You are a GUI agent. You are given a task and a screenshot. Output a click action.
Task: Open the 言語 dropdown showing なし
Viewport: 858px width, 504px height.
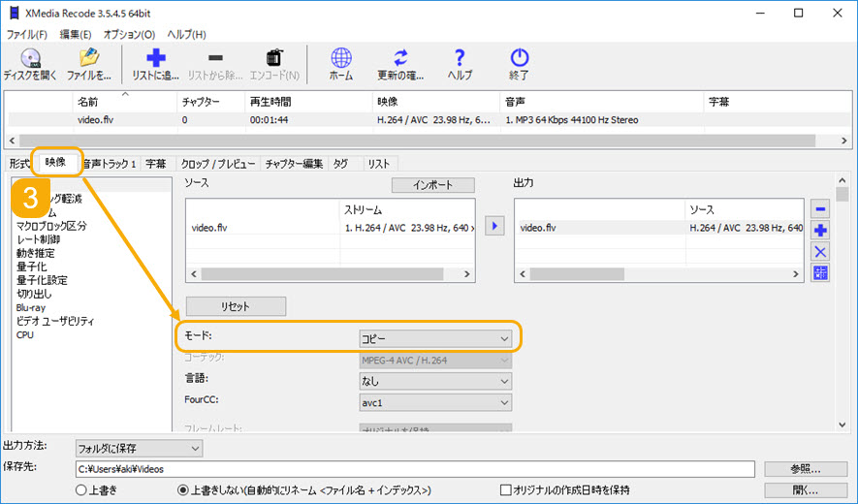435,381
